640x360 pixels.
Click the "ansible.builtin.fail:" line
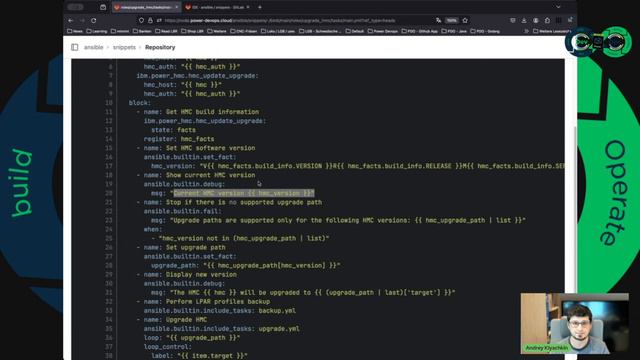(182, 211)
